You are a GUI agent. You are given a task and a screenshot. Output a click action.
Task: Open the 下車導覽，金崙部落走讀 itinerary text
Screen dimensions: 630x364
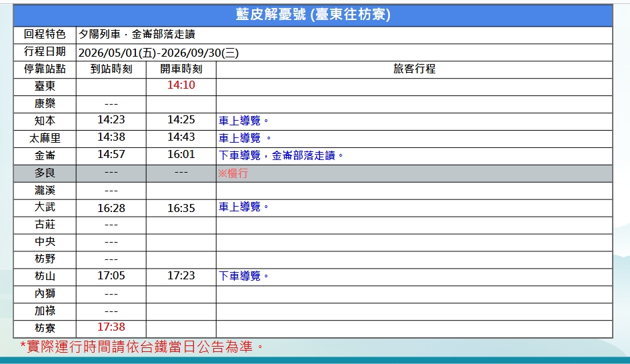pyautogui.click(x=281, y=155)
